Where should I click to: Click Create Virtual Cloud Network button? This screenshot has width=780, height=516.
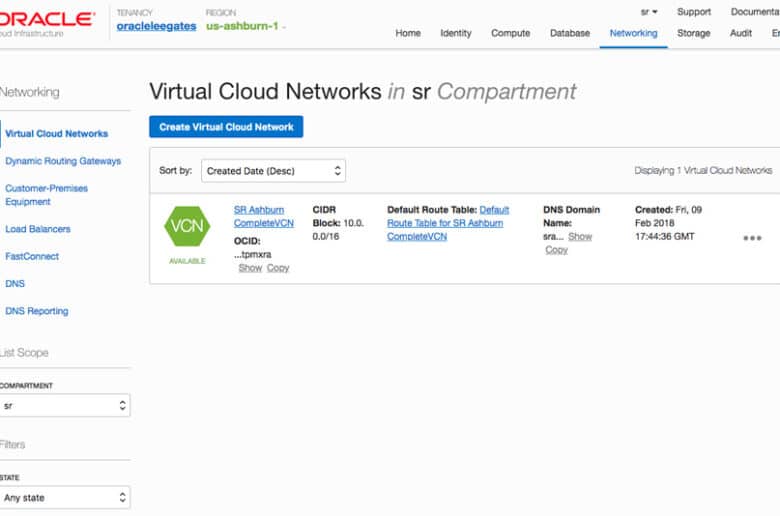226,127
